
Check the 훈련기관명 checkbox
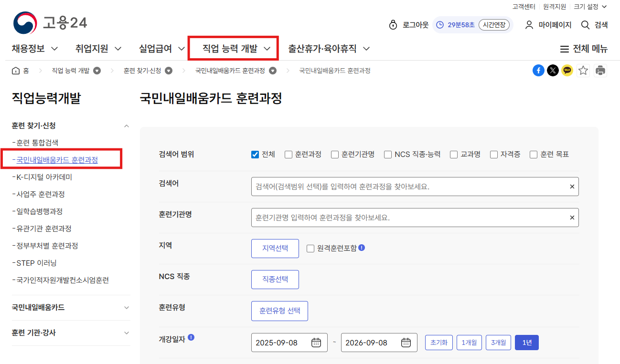pos(335,155)
